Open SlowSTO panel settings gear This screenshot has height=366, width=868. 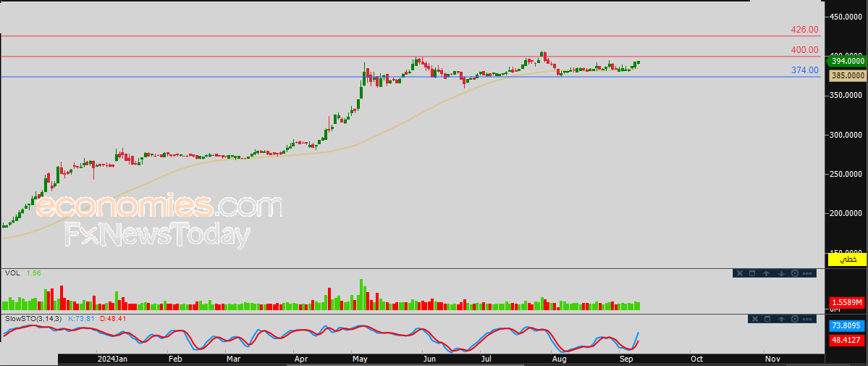pos(796,319)
